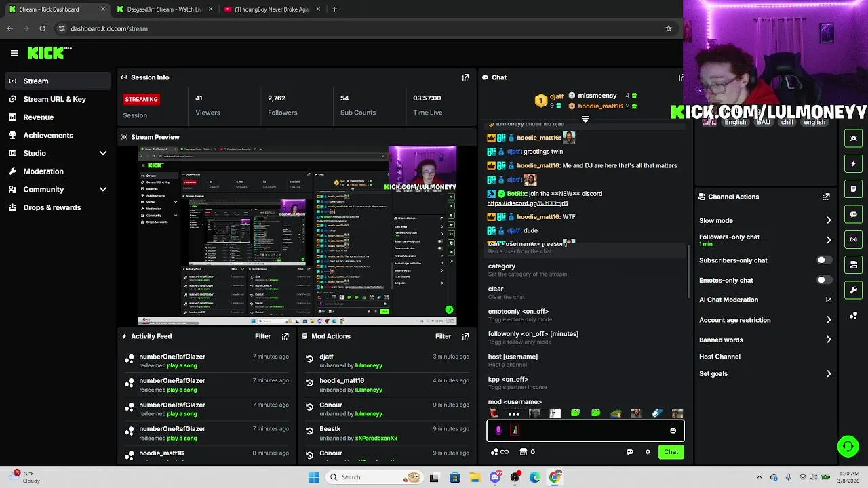This screenshot has height=488, width=868.
Task: Open the Activity Feed Filter
Action: tap(262, 336)
